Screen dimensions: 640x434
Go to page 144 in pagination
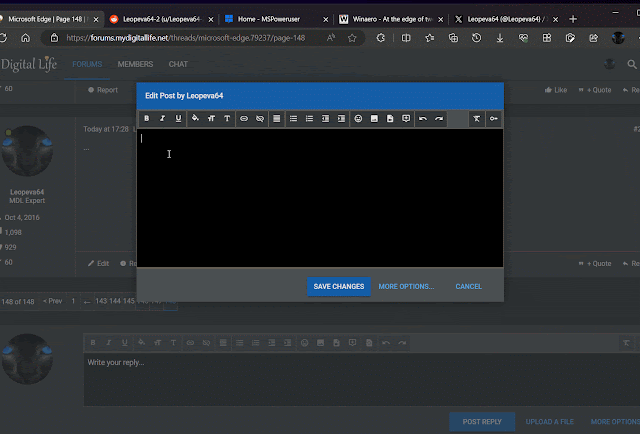115,301
